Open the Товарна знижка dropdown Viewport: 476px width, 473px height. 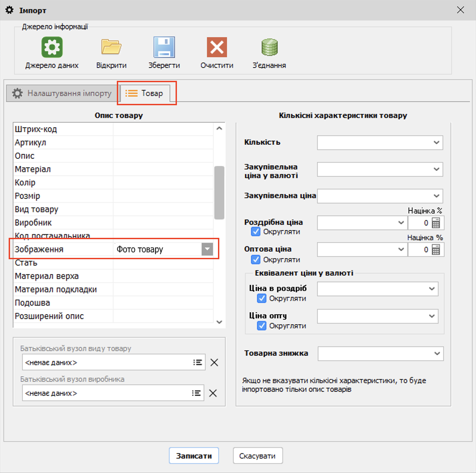pos(437,353)
